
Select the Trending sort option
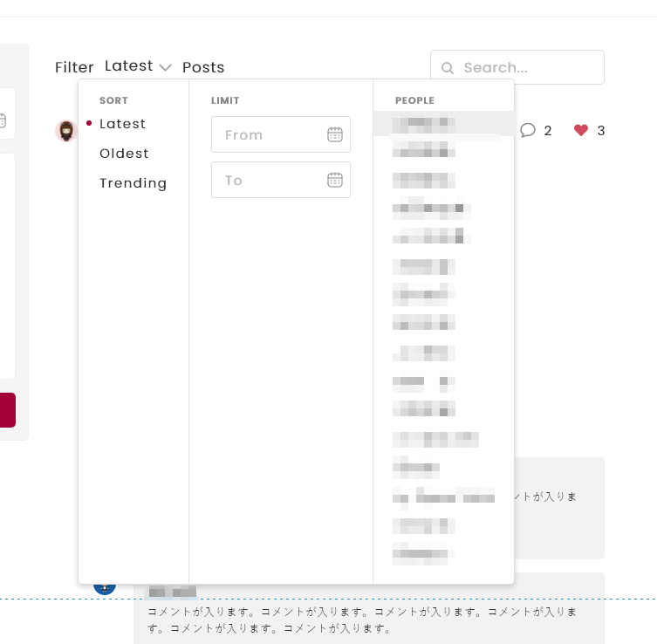pos(133,183)
